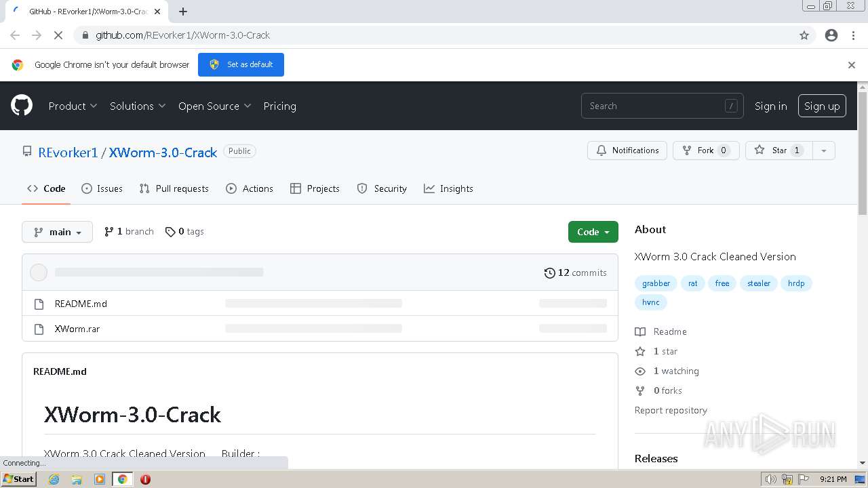Viewport: 868px width, 488px height.
Task: Click the hrdp topic tag
Action: click(x=796, y=283)
